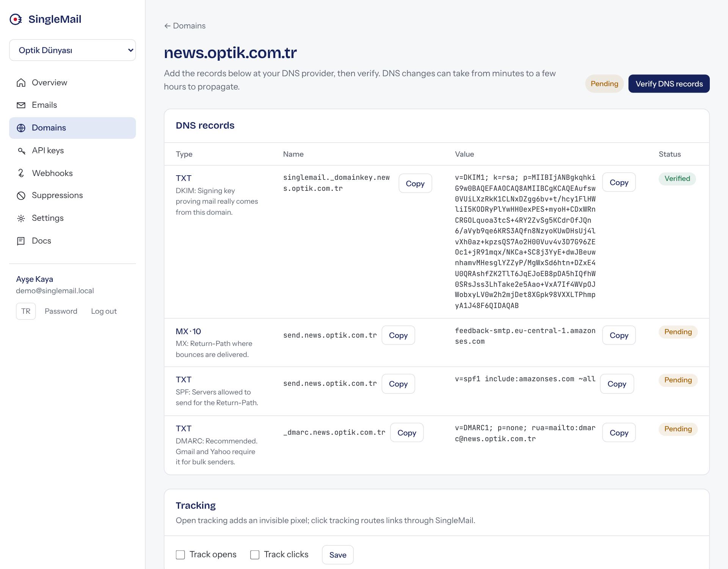Go back to Domains list
728x569 pixels.
(185, 26)
